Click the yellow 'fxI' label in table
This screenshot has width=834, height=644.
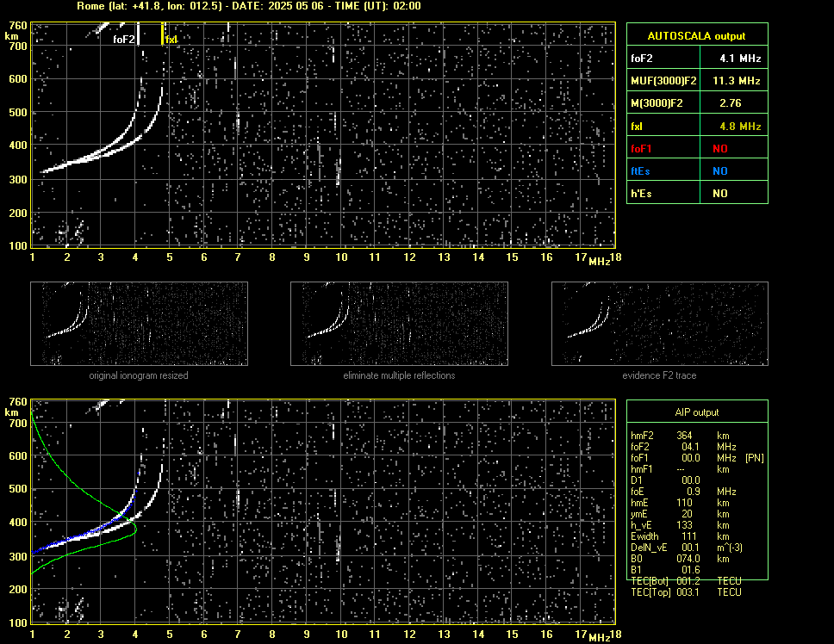pos(637,127)
